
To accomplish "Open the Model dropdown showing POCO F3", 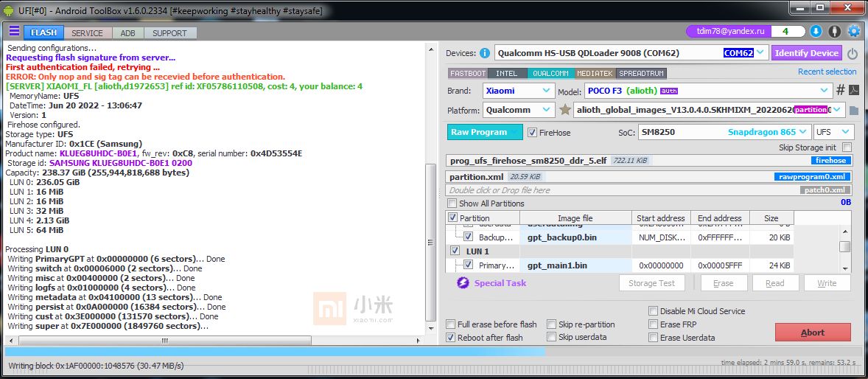I will 709,90.
